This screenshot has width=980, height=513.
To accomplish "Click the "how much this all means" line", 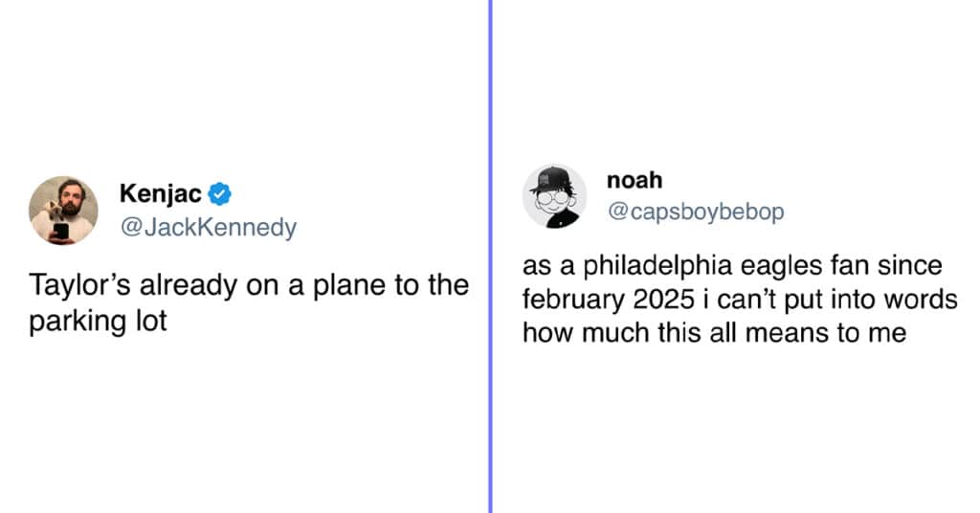I will pyautogui.click(x=714, y=332).
